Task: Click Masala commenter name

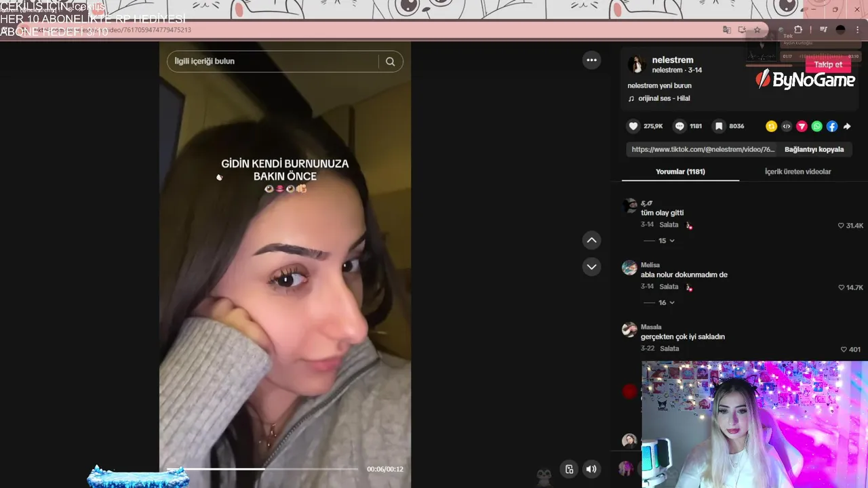Action: click(651, 327)
